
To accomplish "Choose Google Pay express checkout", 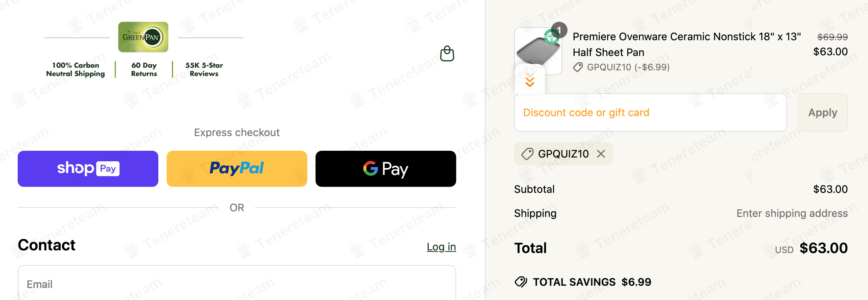I will (x=386, y=169).
